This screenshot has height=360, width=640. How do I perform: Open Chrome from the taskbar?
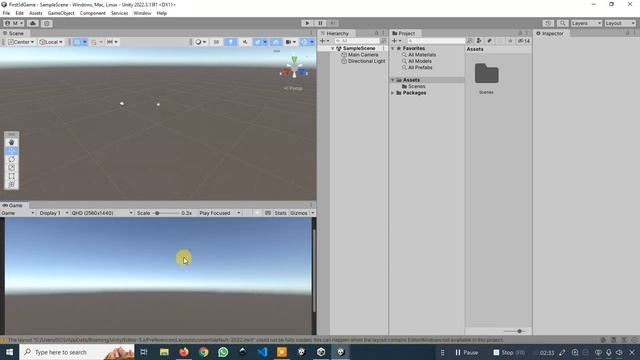(x=203, y=352)
